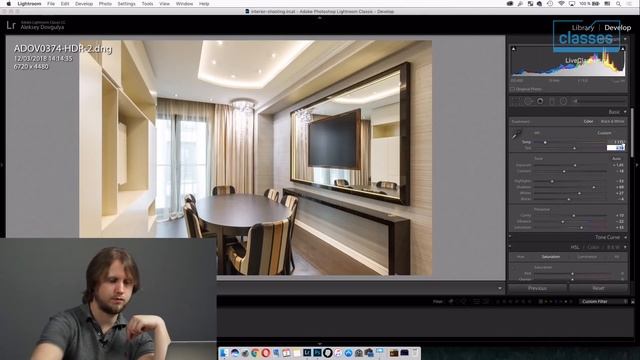Click the right panel scrollbar
640x360 pixels.
(x=632, y=132)
